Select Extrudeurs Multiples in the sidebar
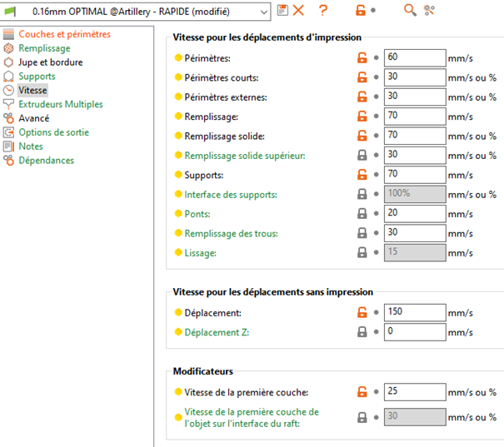504x447 pixels. pyautogui.click(x=61, y=105)
